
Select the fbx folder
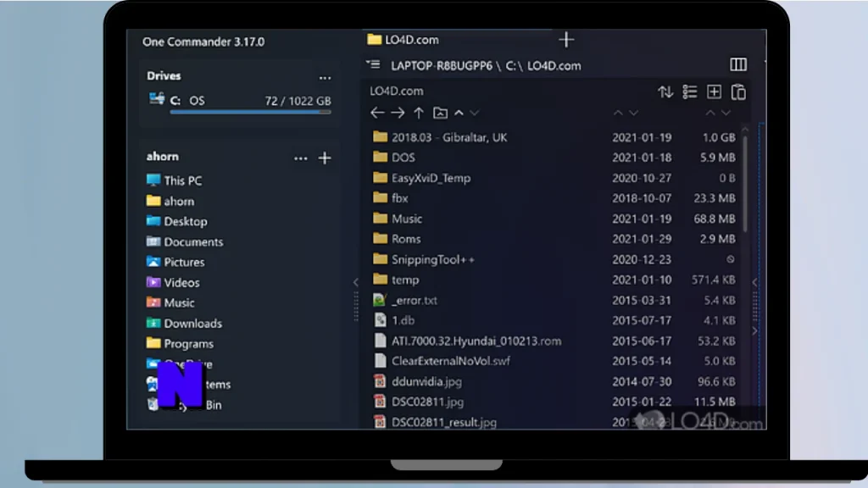[x=554, y=198]
